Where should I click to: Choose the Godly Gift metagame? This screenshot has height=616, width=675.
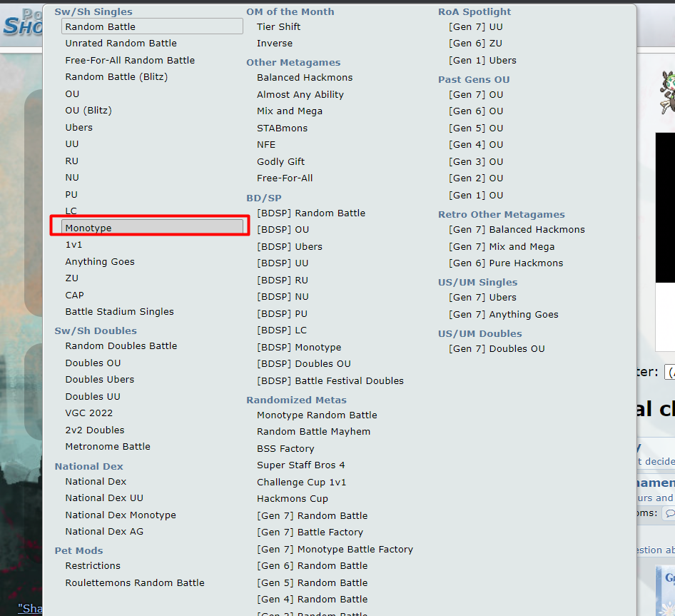coord(281,161)
